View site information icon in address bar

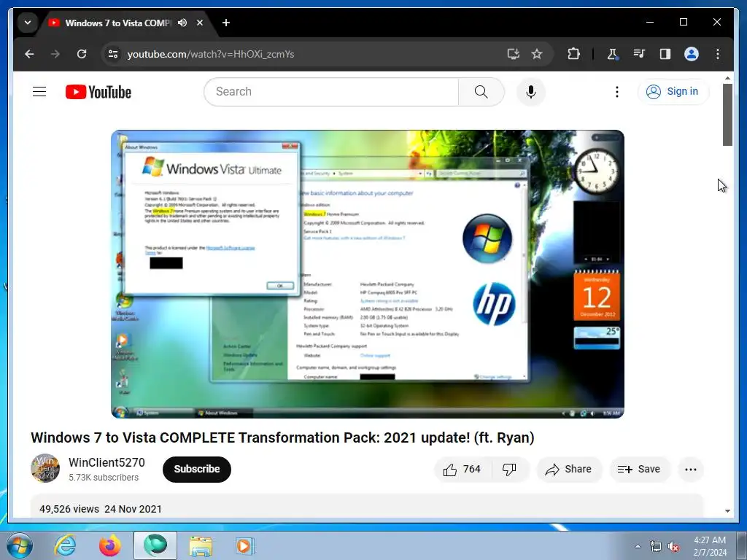pyautogui.click(x=113, y=54)
